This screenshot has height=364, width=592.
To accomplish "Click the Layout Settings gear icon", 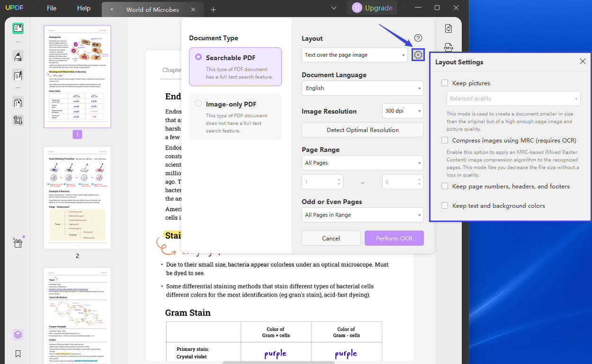I will (x=418, y=54).
